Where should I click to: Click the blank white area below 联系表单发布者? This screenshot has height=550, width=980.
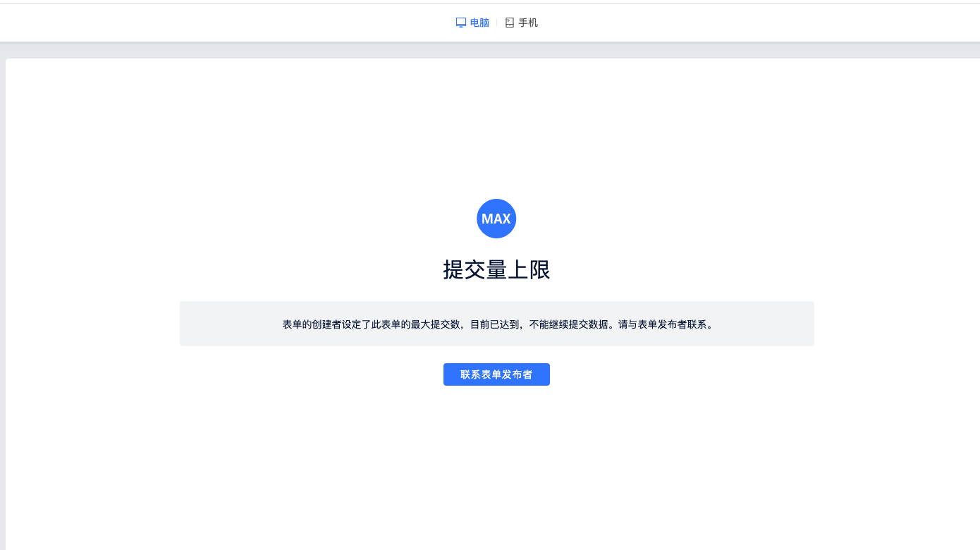(496, 465)
